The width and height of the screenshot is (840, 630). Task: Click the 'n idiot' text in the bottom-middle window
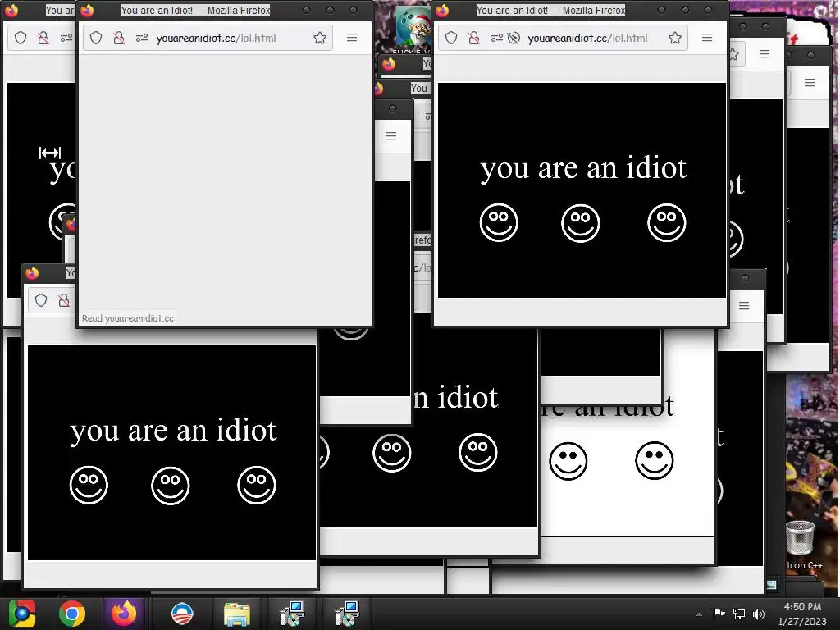pos(456,398)
